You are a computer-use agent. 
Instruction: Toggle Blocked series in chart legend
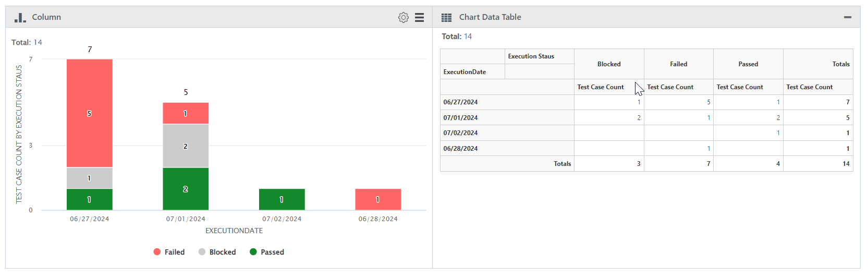(x=222, y=252)
